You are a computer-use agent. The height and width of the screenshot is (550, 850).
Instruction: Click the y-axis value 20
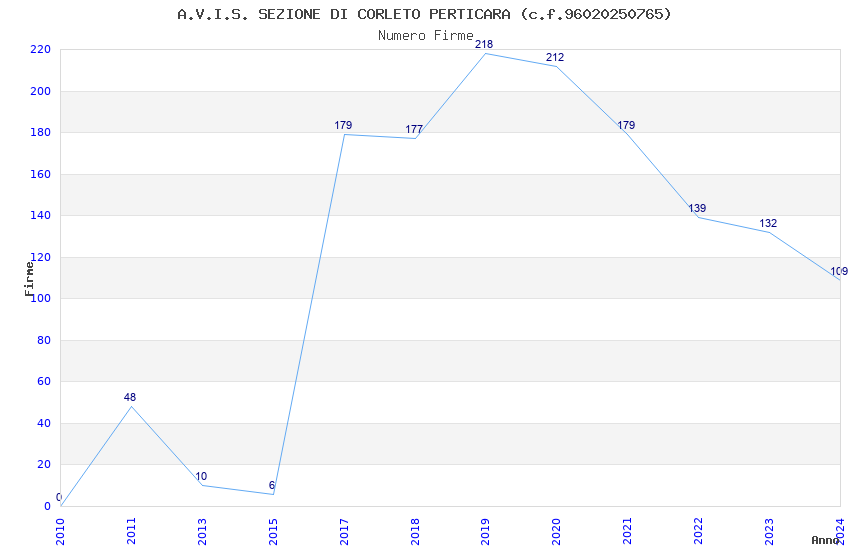point(44,464)
